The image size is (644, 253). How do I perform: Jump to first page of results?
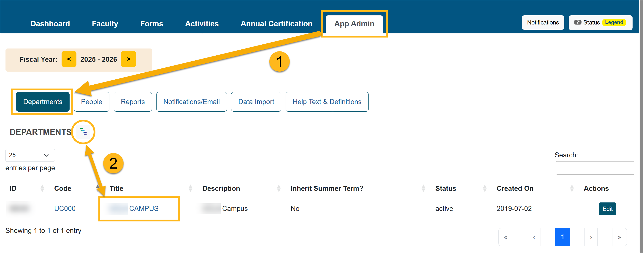pos(506,237)
